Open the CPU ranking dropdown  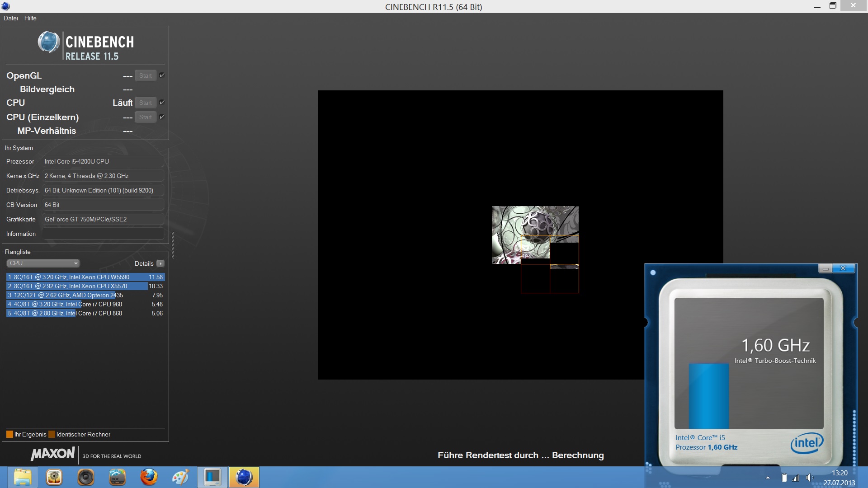43,263
